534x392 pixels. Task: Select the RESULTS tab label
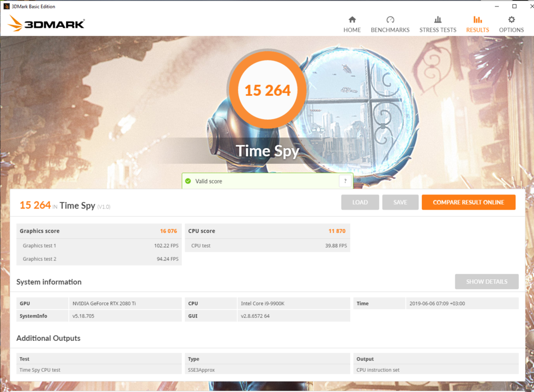477,30
